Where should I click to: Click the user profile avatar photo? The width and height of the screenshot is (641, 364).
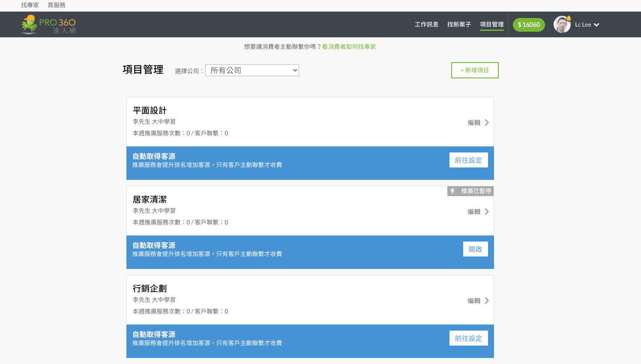point(561,25)
